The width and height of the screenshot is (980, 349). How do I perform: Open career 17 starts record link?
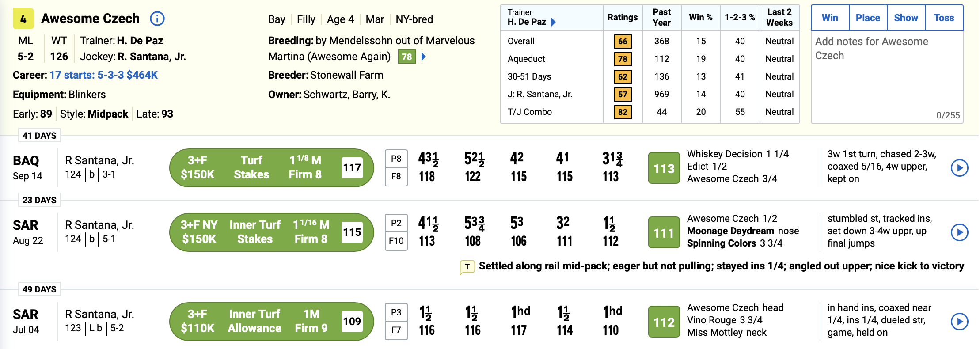103,75
